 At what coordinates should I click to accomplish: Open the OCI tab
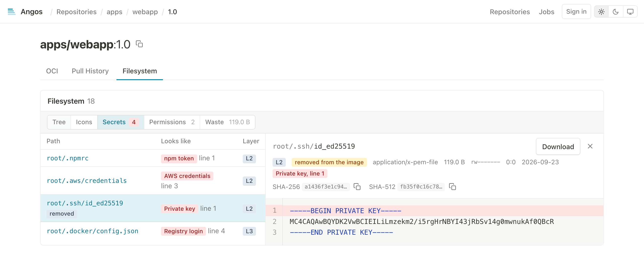tap(52, 71)
